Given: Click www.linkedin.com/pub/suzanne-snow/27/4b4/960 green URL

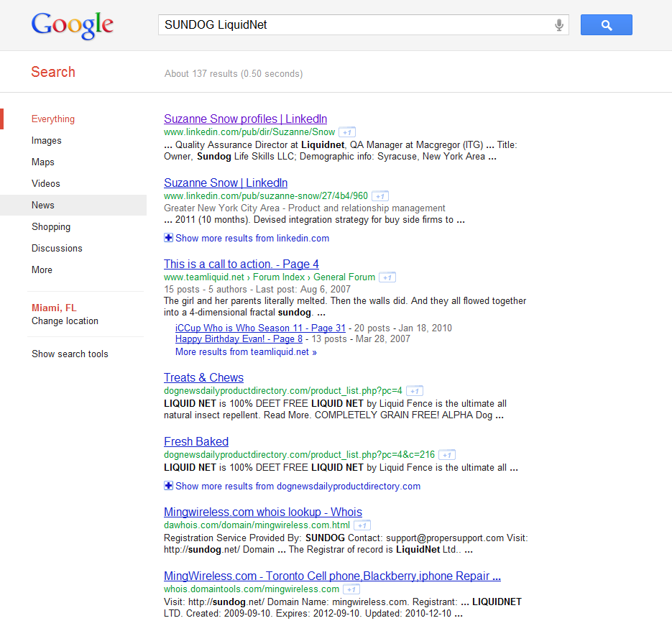Looking at the screenshot, I should click(266, 196).
